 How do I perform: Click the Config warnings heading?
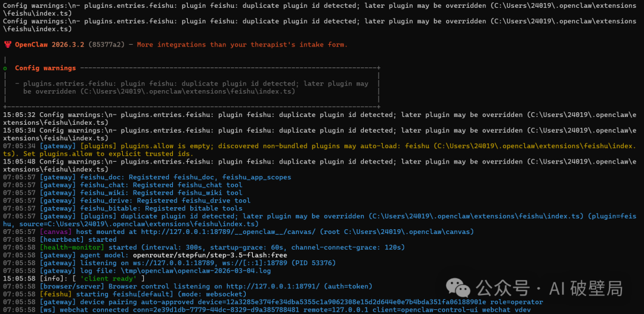point(45,68)
